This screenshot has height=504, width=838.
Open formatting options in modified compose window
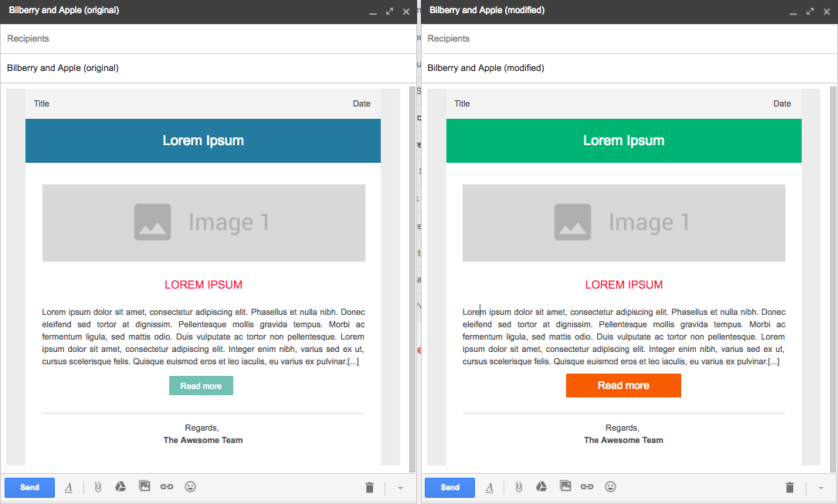coord(489,487)
